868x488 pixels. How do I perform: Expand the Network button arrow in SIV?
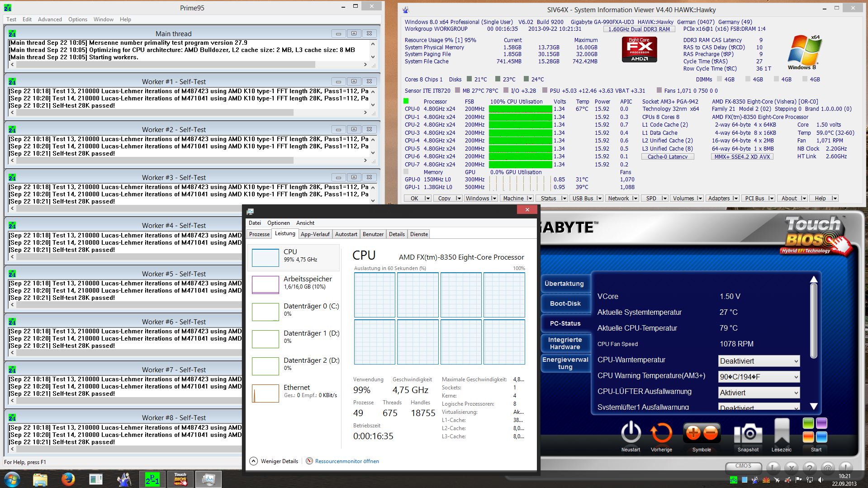coord(635,198)
